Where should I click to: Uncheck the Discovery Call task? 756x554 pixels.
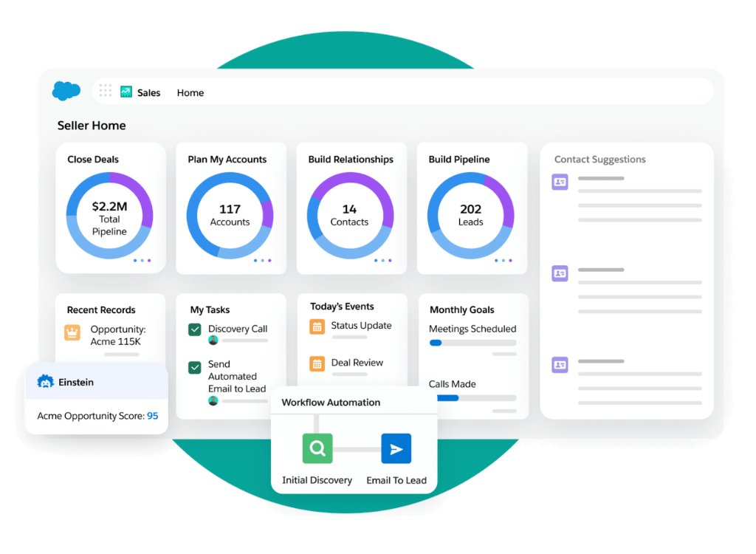pos(193,329)
